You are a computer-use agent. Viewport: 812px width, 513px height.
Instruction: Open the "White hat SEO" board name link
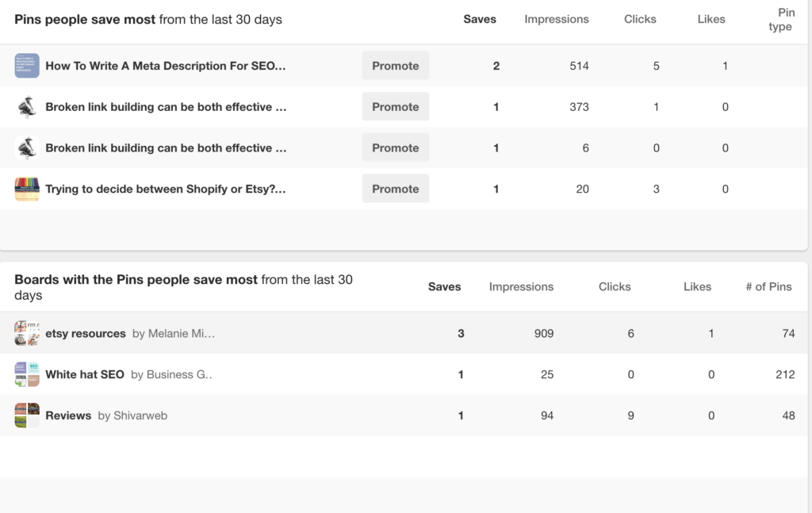click(85, 374)
